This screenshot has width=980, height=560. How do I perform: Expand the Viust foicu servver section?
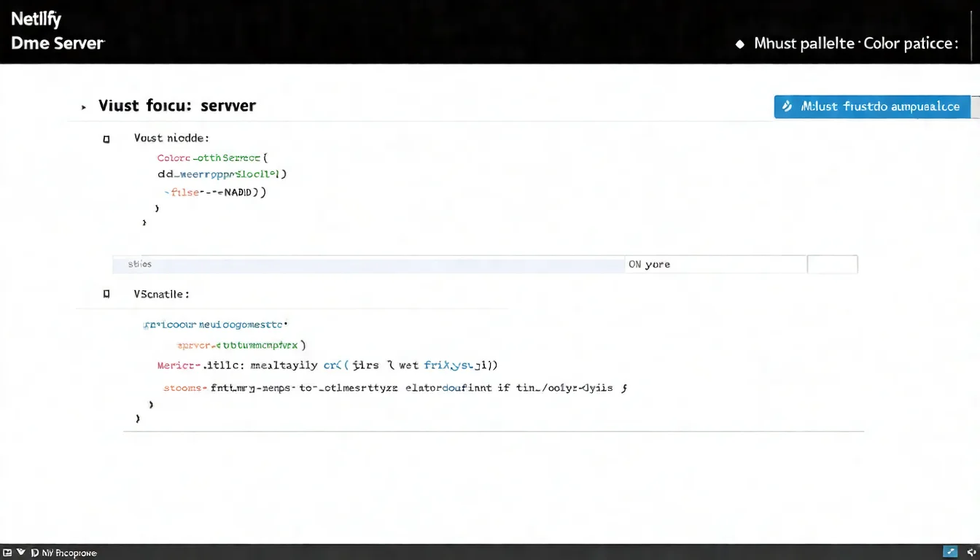point(82,106)
